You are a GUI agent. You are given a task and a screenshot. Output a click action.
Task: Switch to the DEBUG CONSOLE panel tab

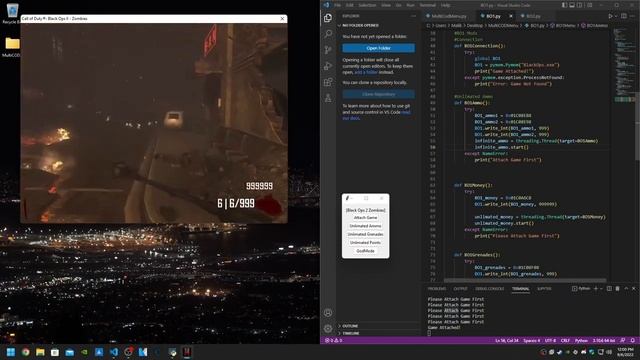pyautogui.click(x=489, y=289)
